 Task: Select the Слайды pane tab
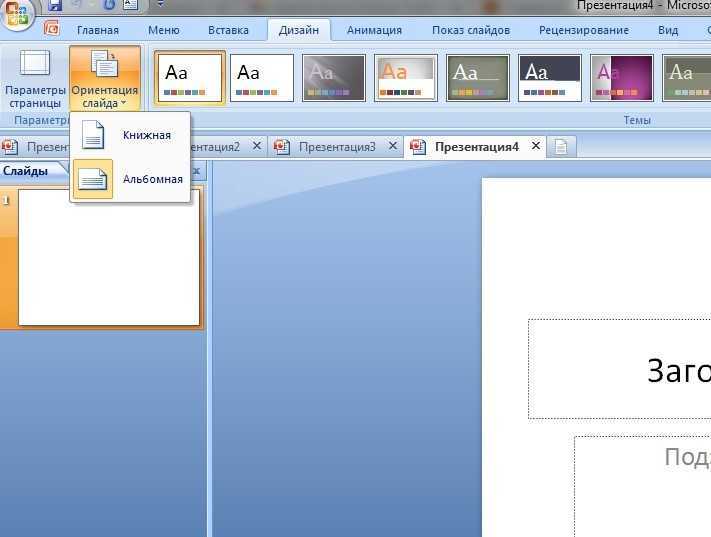point(26,171)
